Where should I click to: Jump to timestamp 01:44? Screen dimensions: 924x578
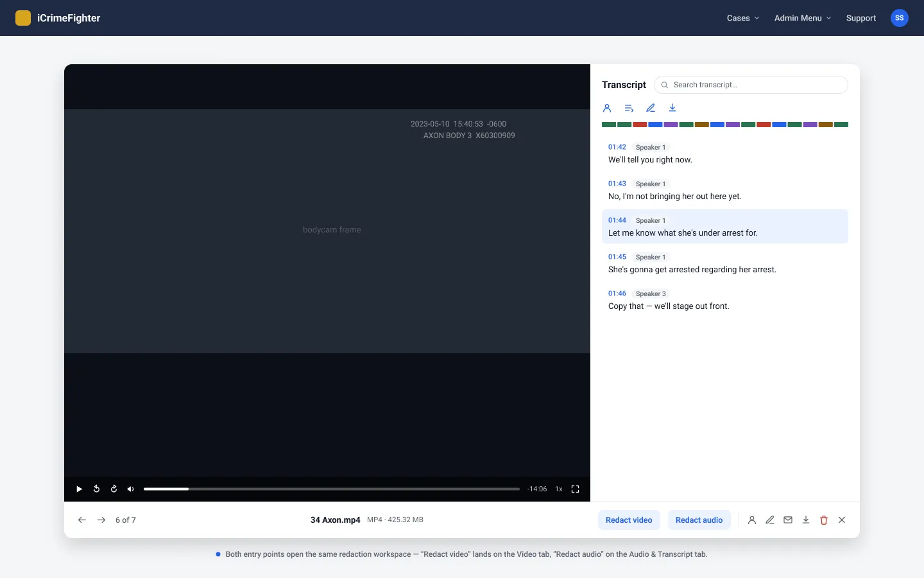pyautogui.click(x=617, y=220)
